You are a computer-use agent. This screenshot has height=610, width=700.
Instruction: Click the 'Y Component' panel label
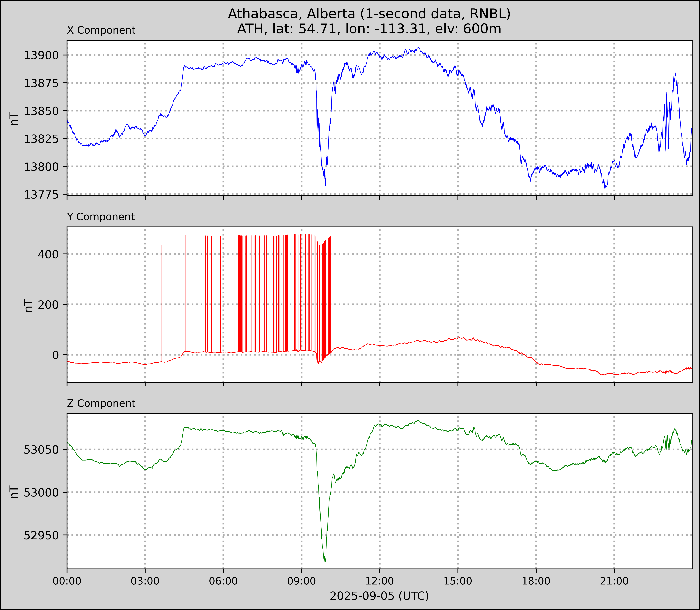point(101,217)
